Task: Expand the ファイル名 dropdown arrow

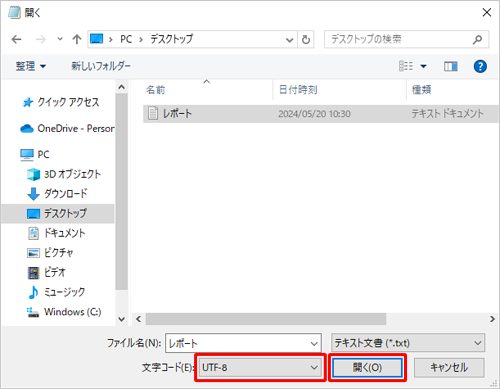Action: point(314,343)
